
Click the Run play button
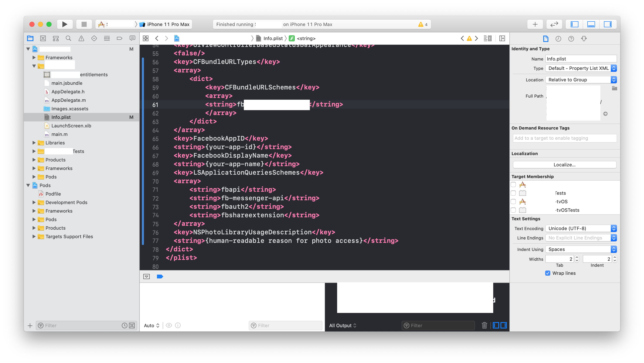point(65,24)
